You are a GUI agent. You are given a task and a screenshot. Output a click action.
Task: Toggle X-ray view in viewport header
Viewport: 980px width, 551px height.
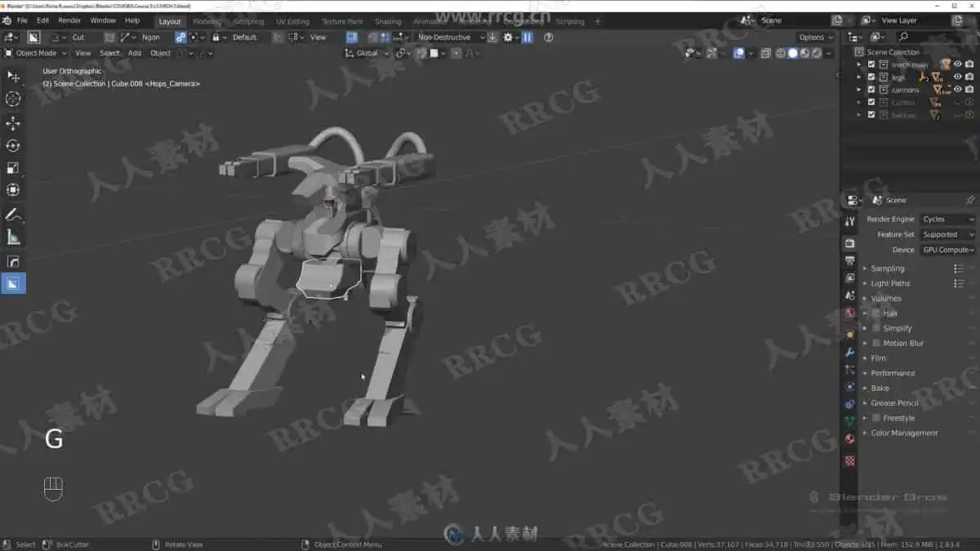[x=765, y=53]
